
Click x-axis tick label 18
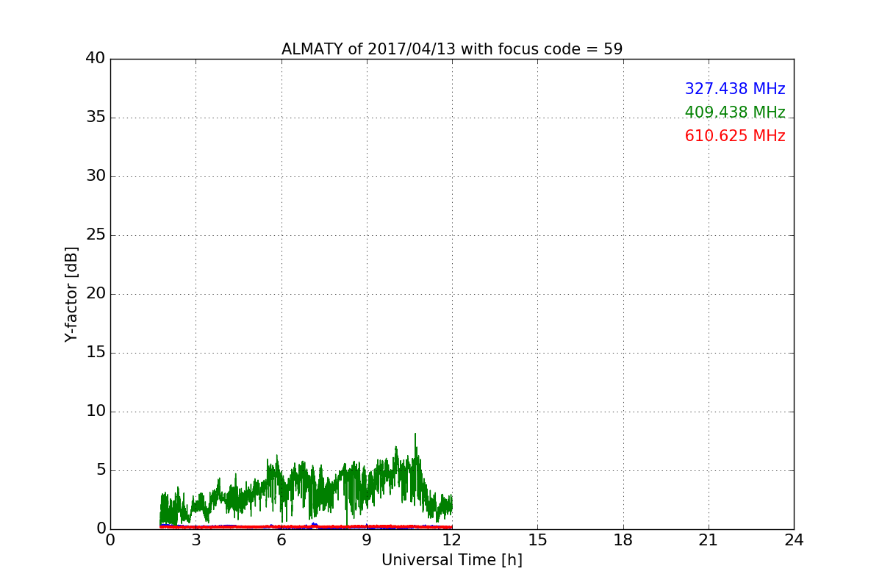623,539
